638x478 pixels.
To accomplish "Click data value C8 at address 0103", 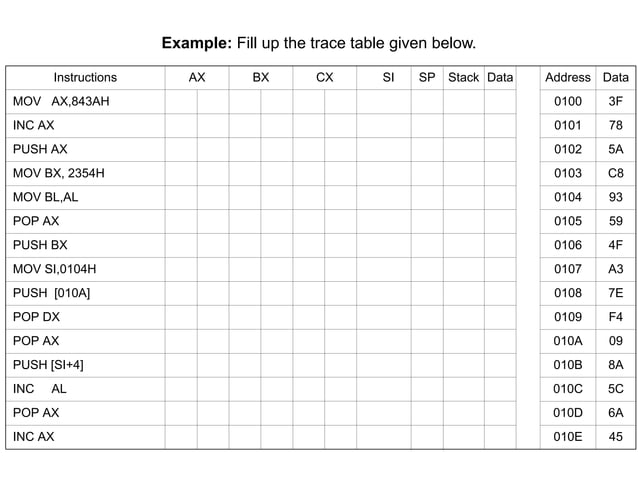I will pyautogui.click(x=616, y=173).
